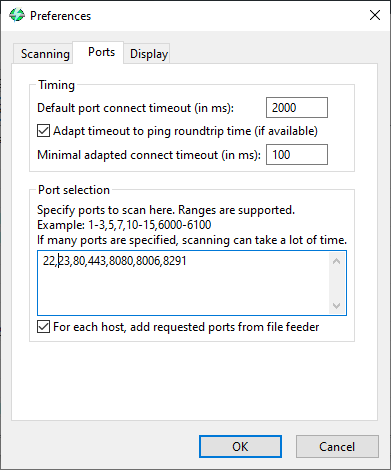Dismiss the dialog with Cancel

pos(337,447)
